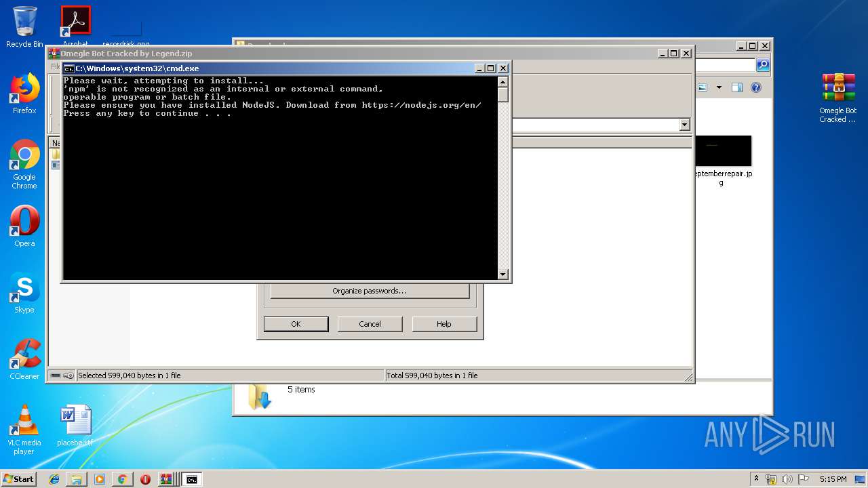
Task: Click cmd.exe scrollbar up arrow
Action: pyautogui.click(x=502, y=81)
